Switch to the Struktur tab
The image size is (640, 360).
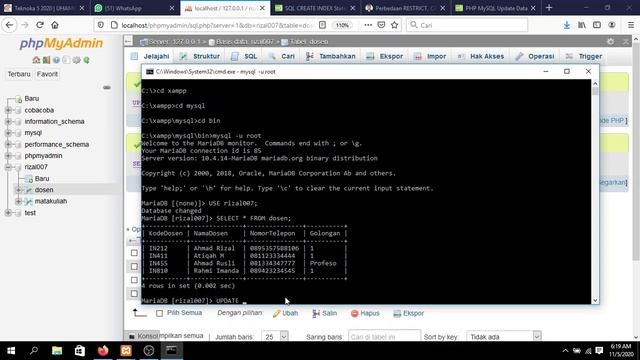(200, 56)
